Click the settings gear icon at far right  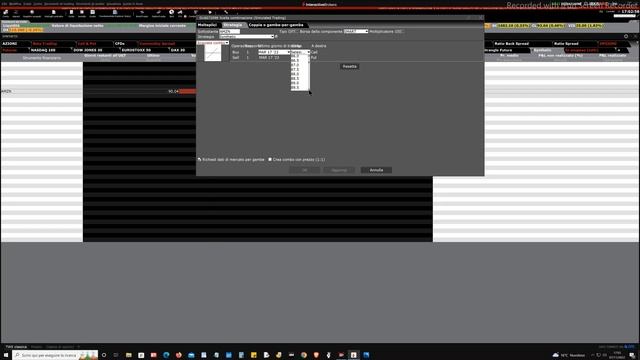626,36
